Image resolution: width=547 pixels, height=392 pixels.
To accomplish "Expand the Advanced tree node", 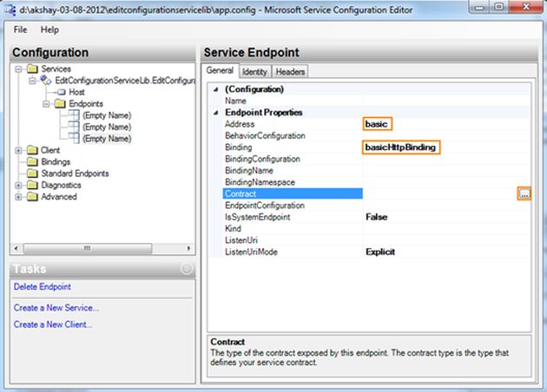I will click(x=18, y=197).
